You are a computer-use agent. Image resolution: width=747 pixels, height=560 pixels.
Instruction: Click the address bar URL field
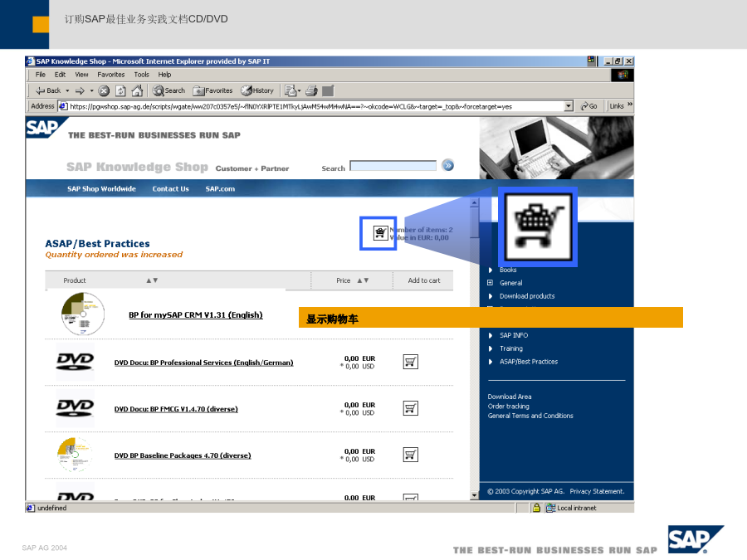[316, 106]
